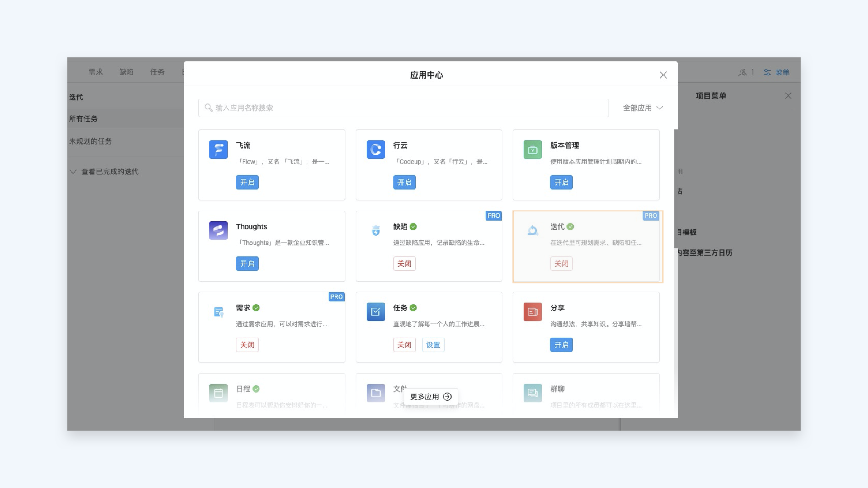Click PRO badge on 缺陷 card
Viewport: 868px width, 488px height.
494,216
